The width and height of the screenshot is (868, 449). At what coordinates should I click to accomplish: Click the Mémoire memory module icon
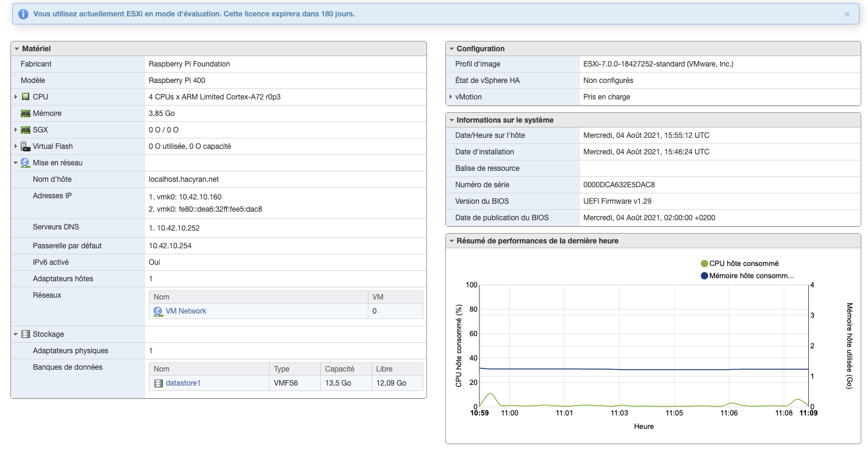[x=26, y=113]
